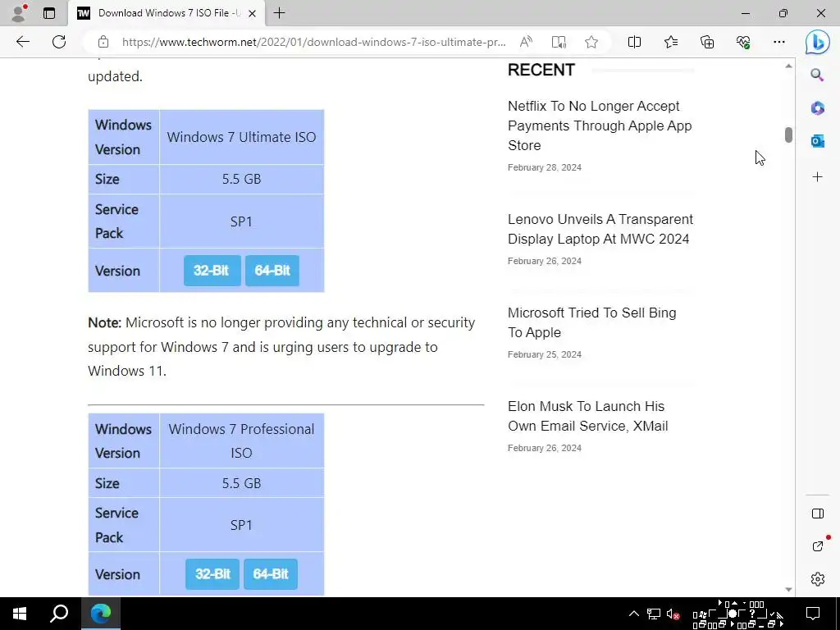Open sidebar settings gear

pyautogui.click(x=818, y=579)
